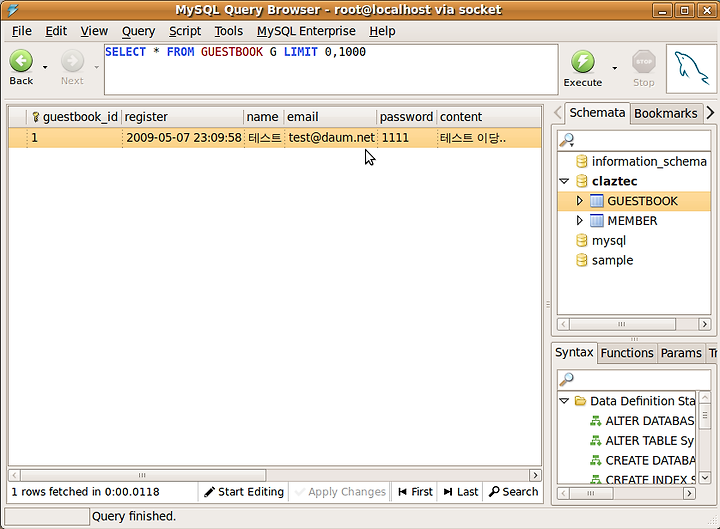Open the Help menu
Image resolution: width=720 pixels, height=529 pixels.
point(382,31)
